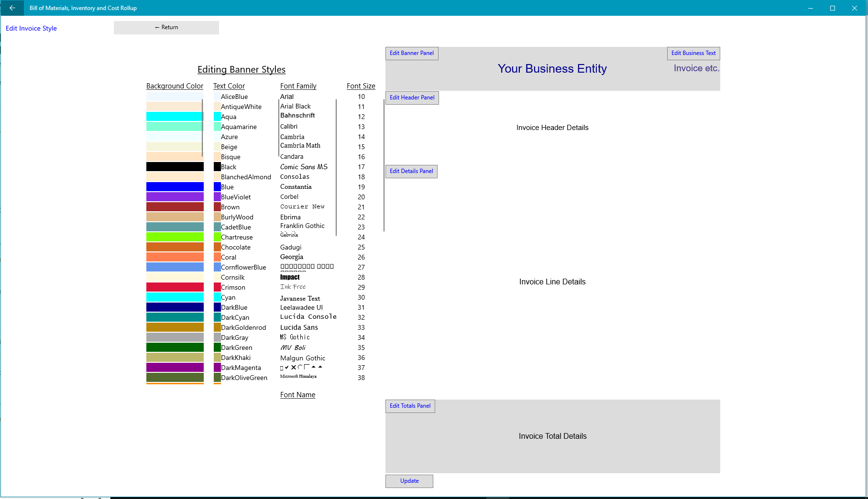This screenshot has height=499, width=868.
Task: Choose the Bahnschrift font family
Action: (297, 116)
